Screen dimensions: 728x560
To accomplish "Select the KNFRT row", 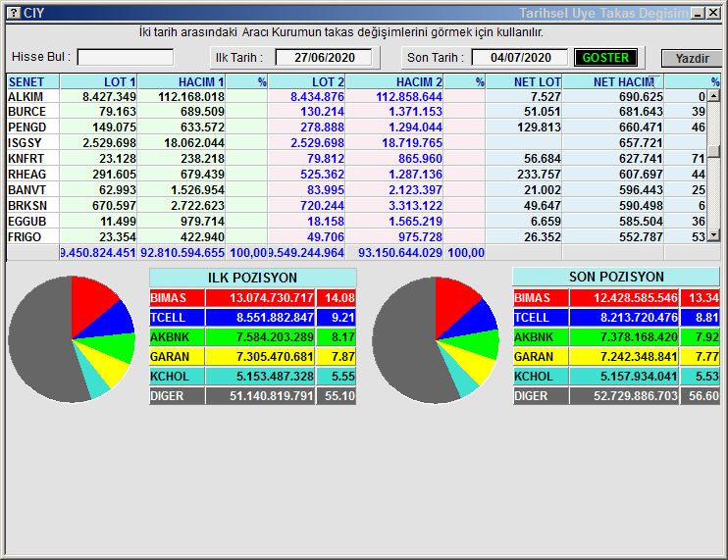I will 356,159.
